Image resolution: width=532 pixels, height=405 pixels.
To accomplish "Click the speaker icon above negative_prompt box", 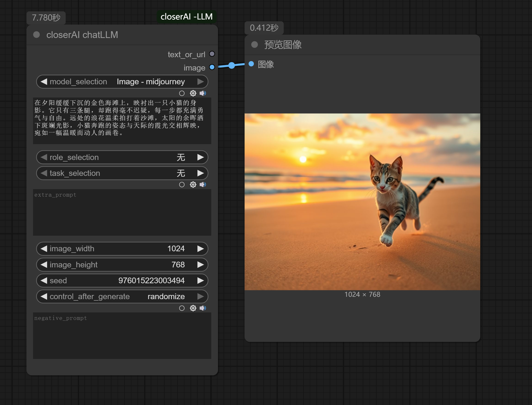I will [203, 308].
